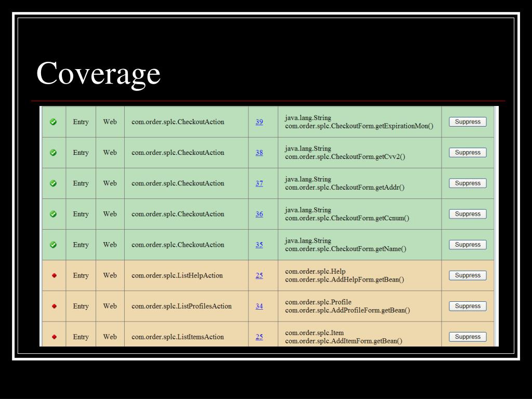Click CheckoutForm.getName() text
Screen dimensions: 532x399
click(345, 249)
